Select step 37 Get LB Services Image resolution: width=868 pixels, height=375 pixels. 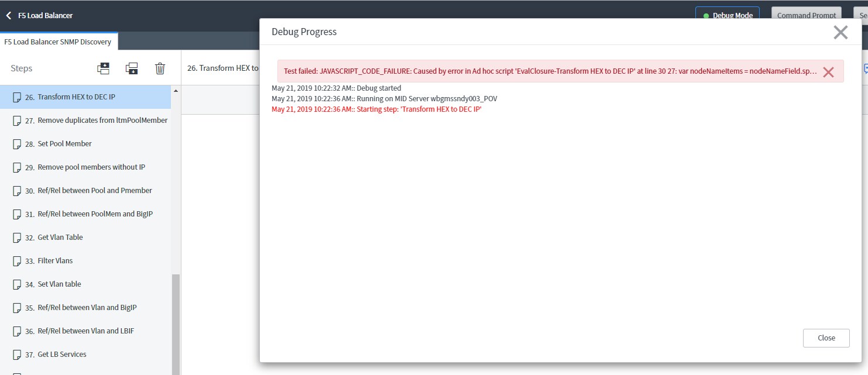click(85, 354)
